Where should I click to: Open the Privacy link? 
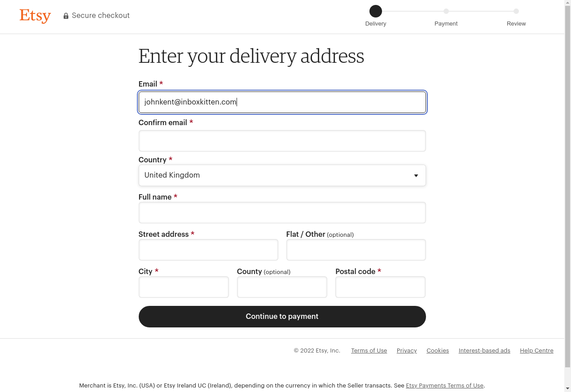tap(407, 351)
